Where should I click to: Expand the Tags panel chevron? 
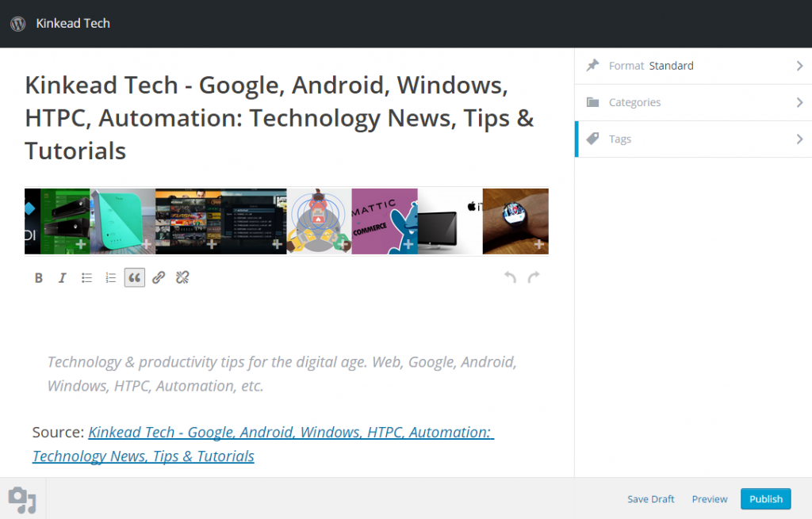tap(800, 139)
